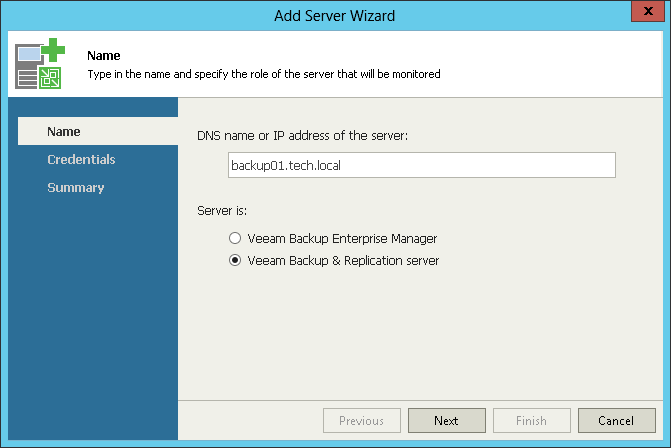
Task: Select Veeam Backup Enterprise Manager radio button
Action: pyautogui.click(x=235, y=238)
